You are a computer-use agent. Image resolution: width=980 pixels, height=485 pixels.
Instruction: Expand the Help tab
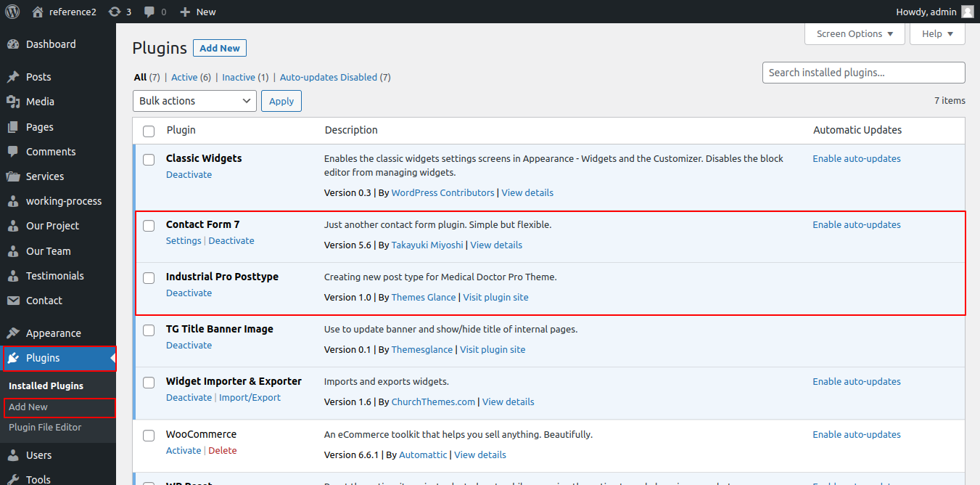coord(937,34)
